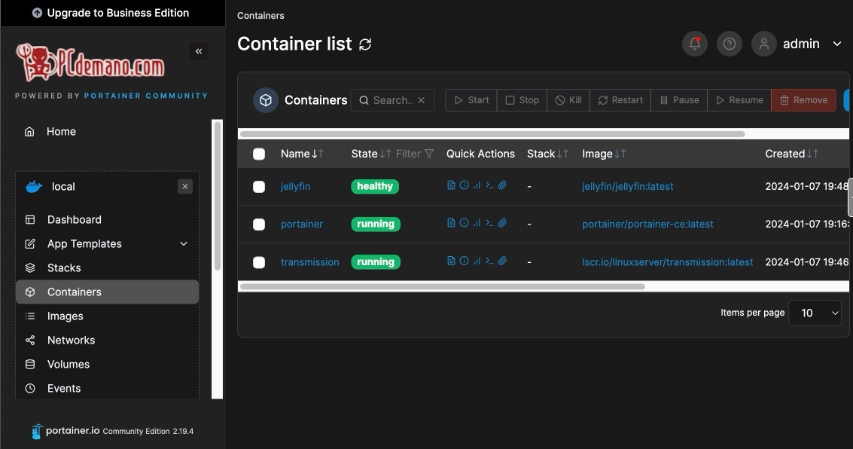Click the Containers cube icon in header

click(x=265, y=100)
